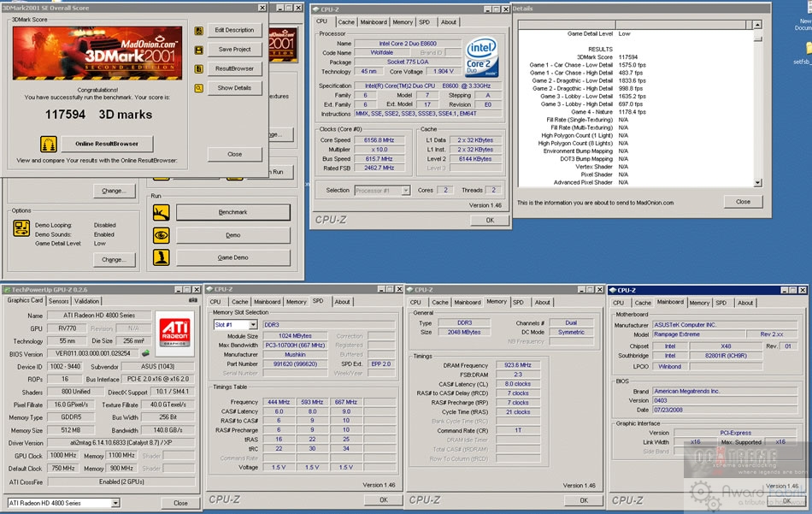The height and width of the screenshot is (514, 812).
Task: Click the Edit Description icon in 3DMark
Action: click(x=199, y=30)
